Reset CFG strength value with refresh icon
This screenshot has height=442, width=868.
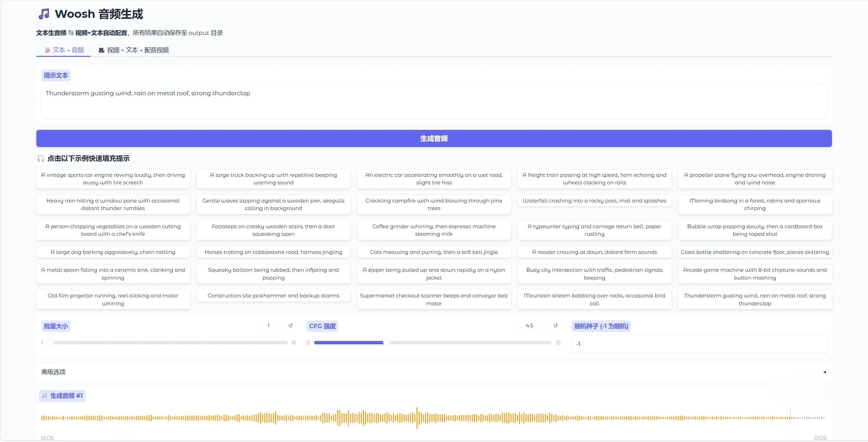(x=556, y=326)
